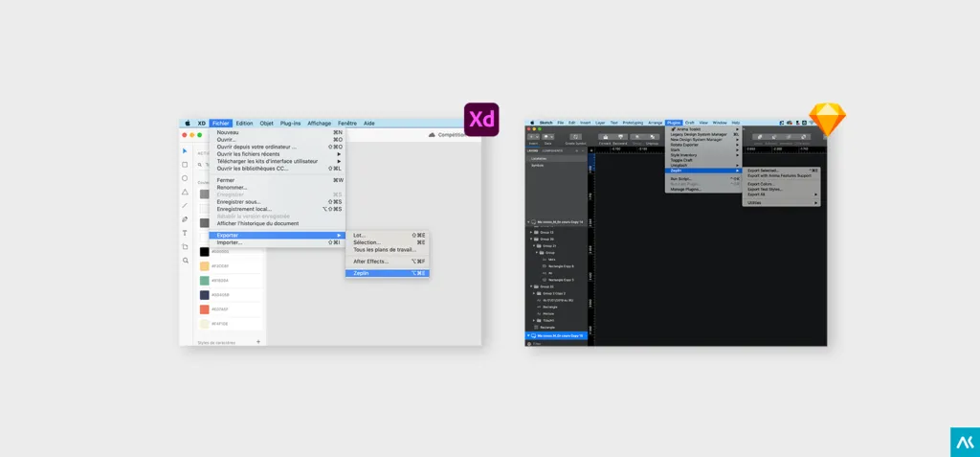Select the Rectangle tool in XD toolbar
This screenshot has height=457, width=980.
[x=185, y=165]
